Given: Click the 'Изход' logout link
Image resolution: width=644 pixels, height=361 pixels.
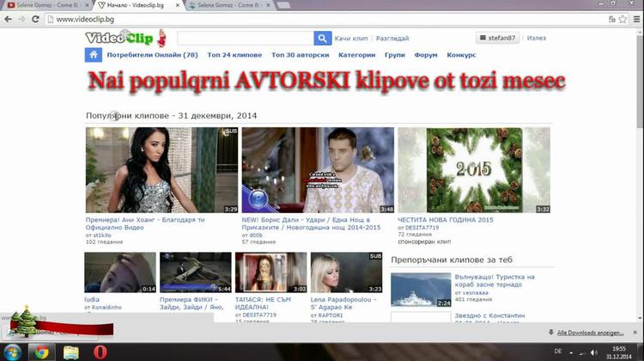Looking at the screenshot, I should coord(537,39).
